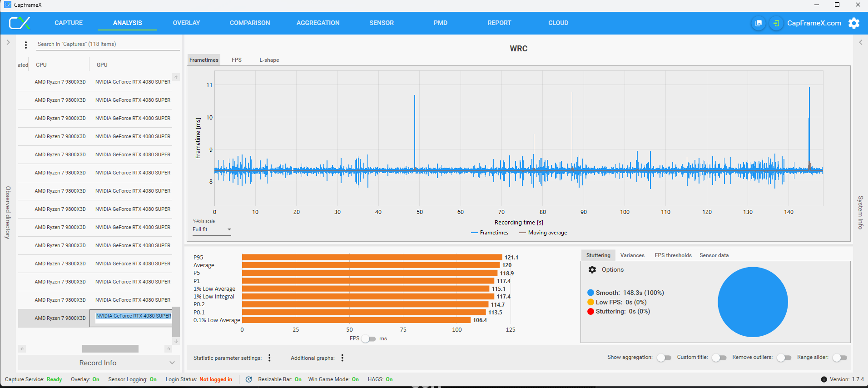Open Additional graphs three-dot menu

[342, 358]
